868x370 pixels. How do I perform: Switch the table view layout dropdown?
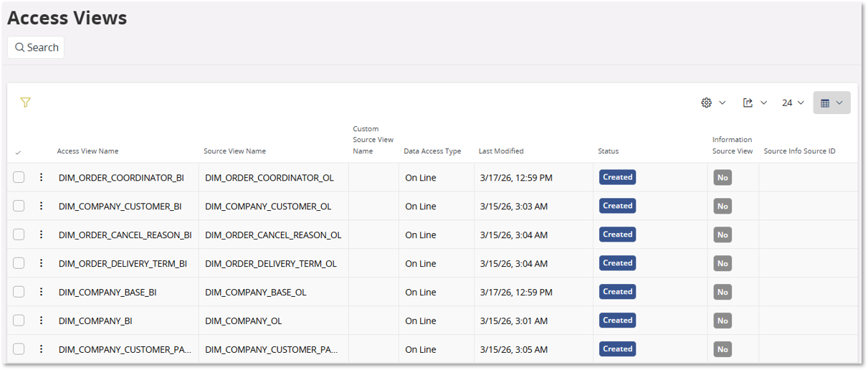(831, 103)
